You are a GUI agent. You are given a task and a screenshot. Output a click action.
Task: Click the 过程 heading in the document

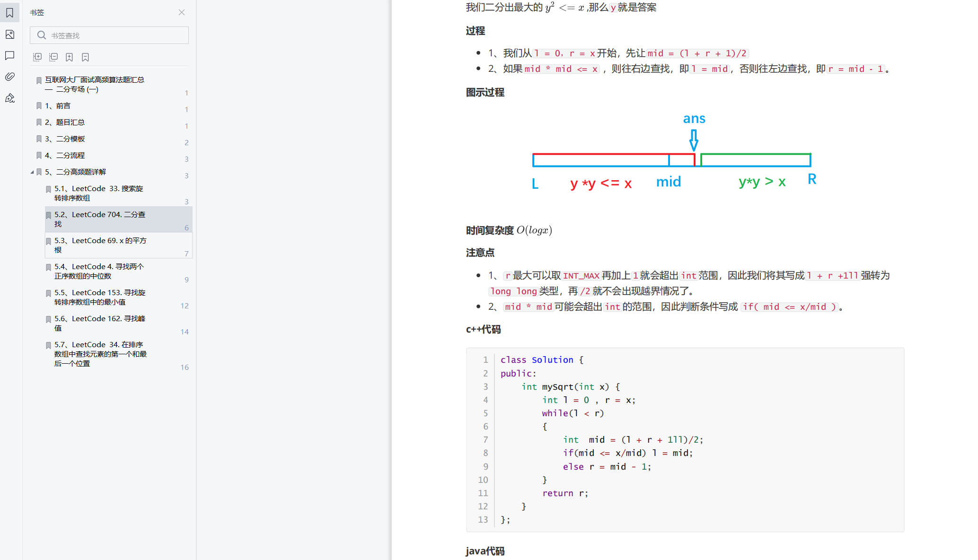[x=475, y=31]
